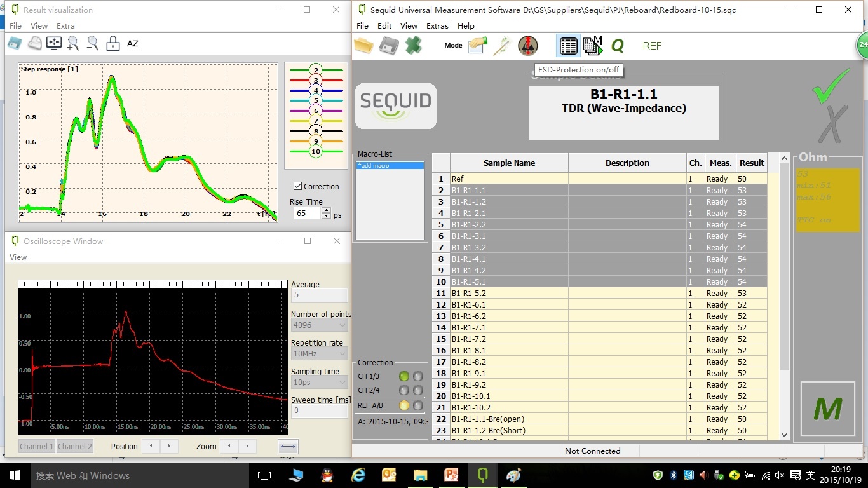Open file with the yellow folder icon
The height and width of the screenshot is (488, 868).
pos(364,46)
